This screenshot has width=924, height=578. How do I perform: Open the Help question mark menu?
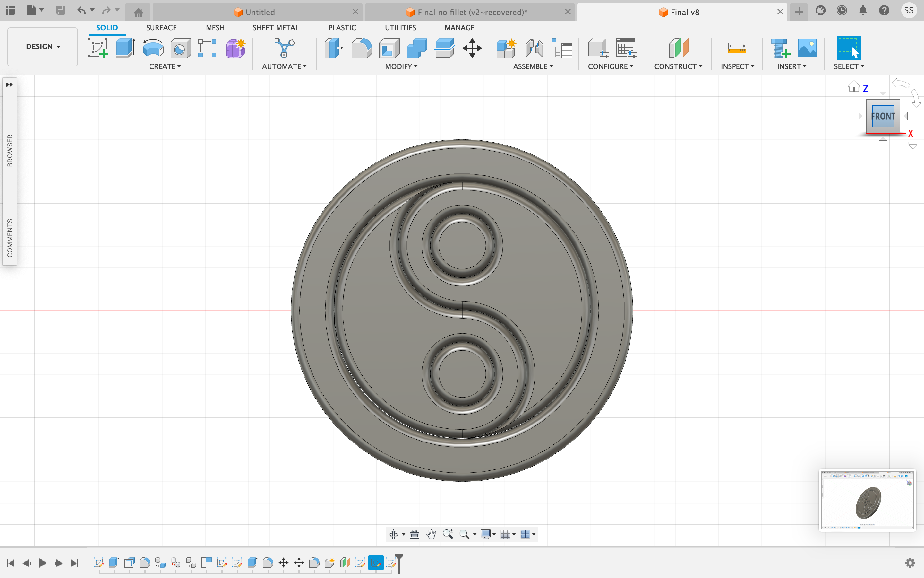pyautogui.click(x=884, y=11)
